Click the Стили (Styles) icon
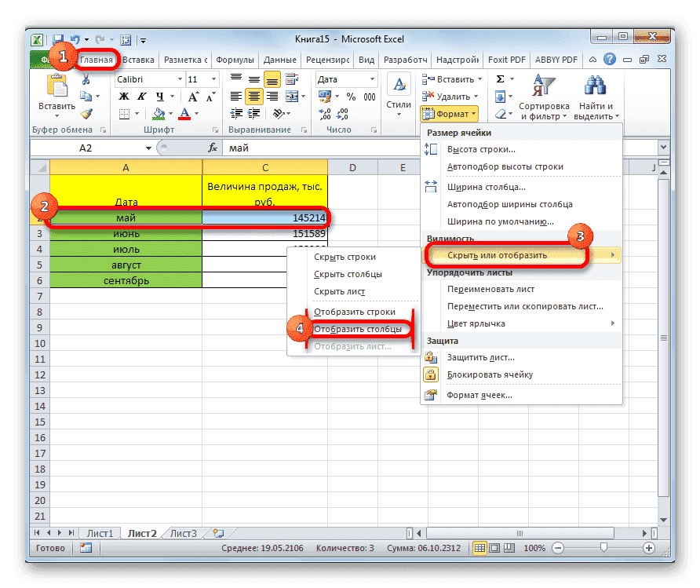The height and width of the screenshot is (588, 700). click(399, 85)
